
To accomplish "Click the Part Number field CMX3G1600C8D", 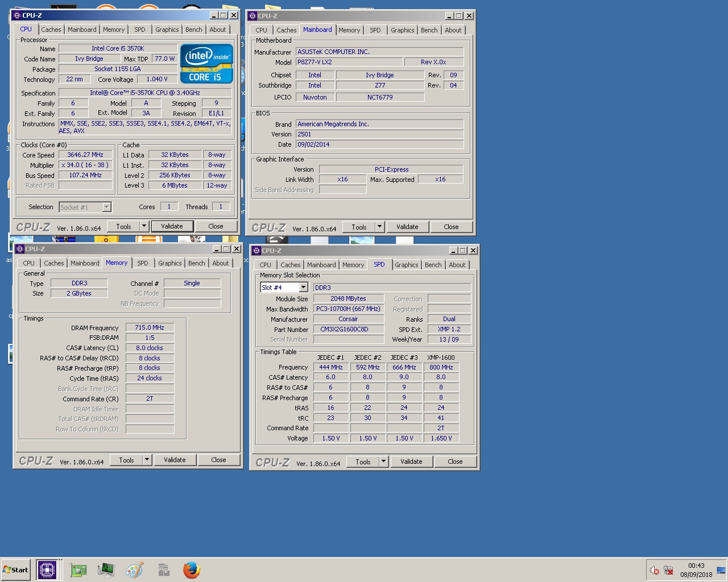I will [348, 329].
